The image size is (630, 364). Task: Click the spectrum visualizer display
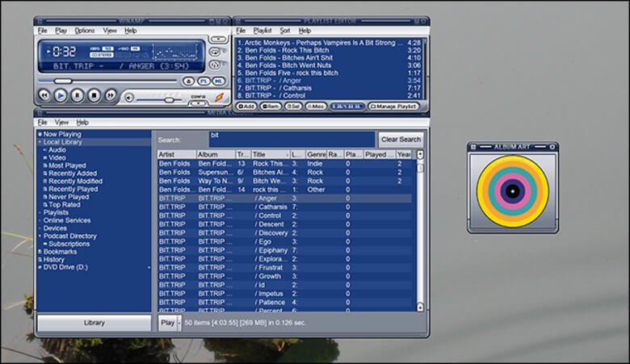pyautogui.click(x=174, y=52)
